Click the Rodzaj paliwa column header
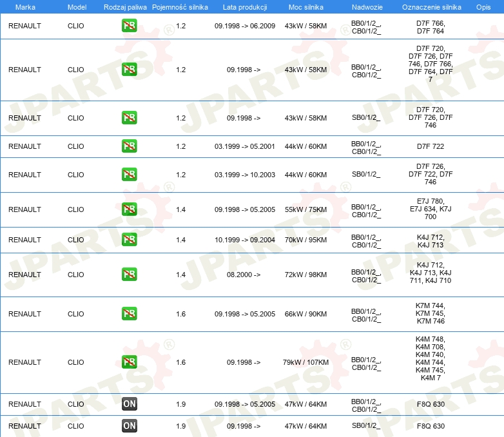Screen dimensions: 504x437 pos(125,7)
